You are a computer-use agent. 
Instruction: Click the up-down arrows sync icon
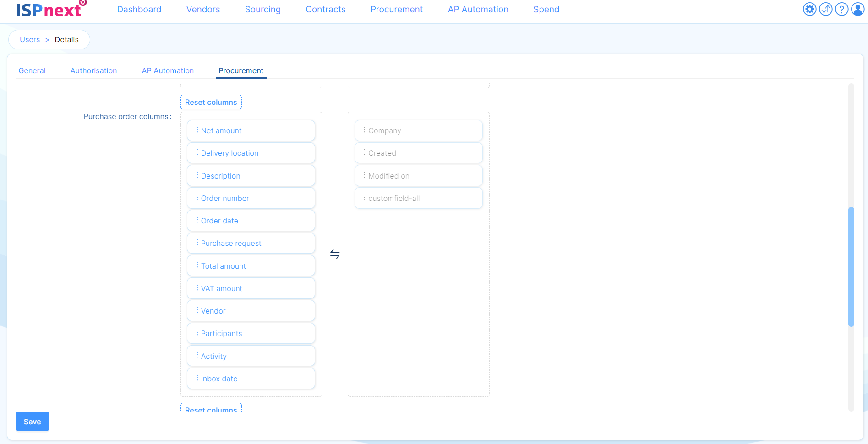point(825,9)
